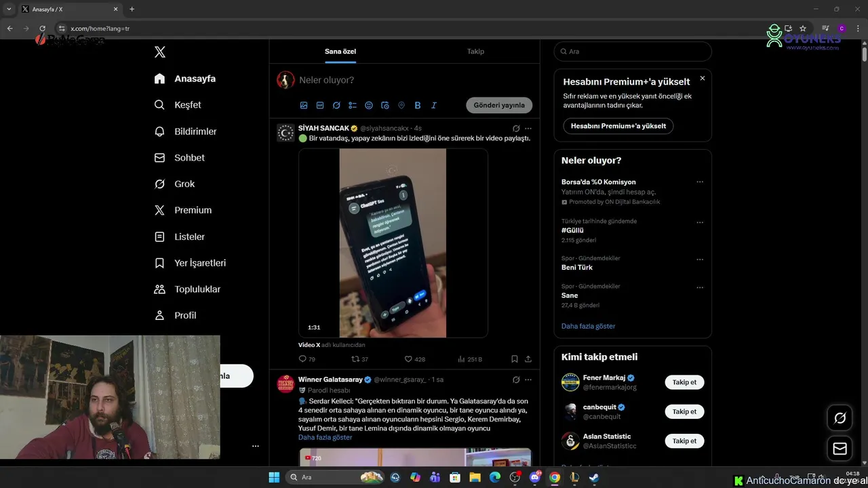This screenshot has height=488, width=868.
Task: Open Discord from the taskbar
Action: pyautogui.click(x=535, y=477)
